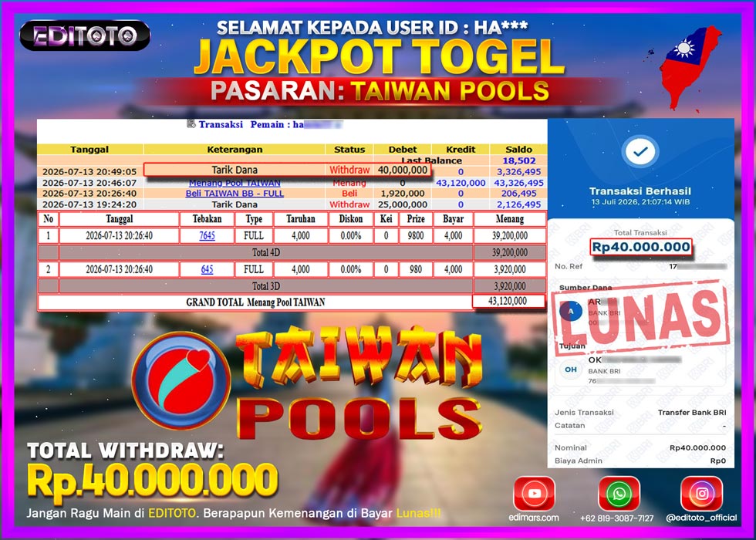
Task: Click the 'Prize' column header
Action: [x=416, y=219]
